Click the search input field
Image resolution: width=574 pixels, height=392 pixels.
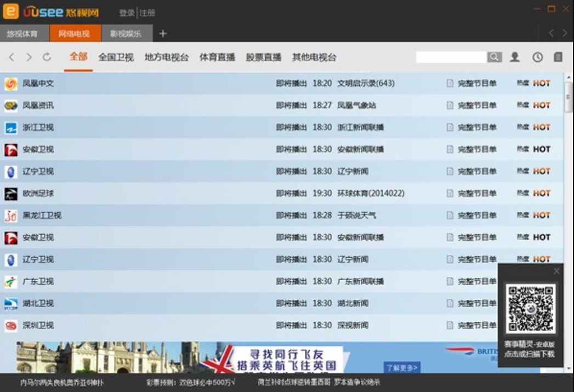(451, 57)
